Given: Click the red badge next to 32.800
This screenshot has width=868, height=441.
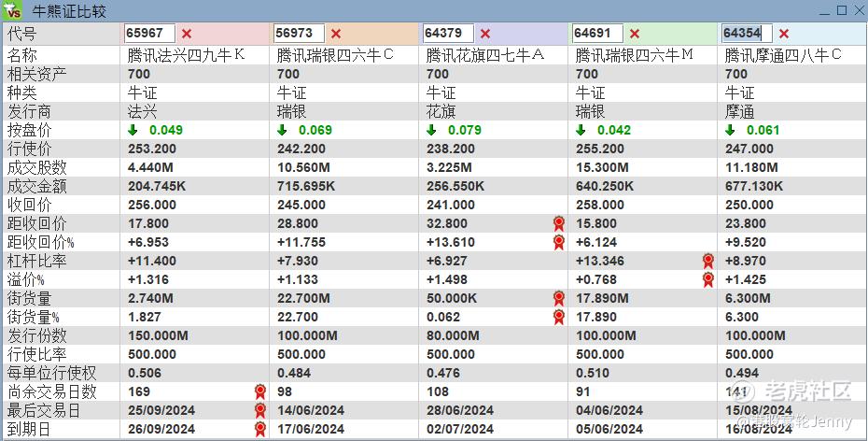Looking at the screenshot, I should 559,224.
